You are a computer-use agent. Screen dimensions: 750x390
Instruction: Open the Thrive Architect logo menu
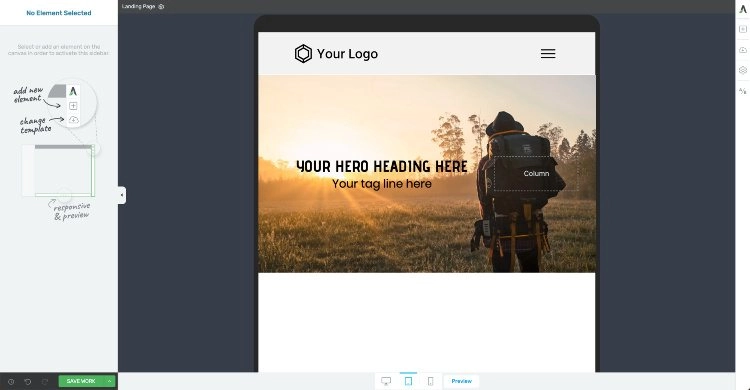point(743,9)
